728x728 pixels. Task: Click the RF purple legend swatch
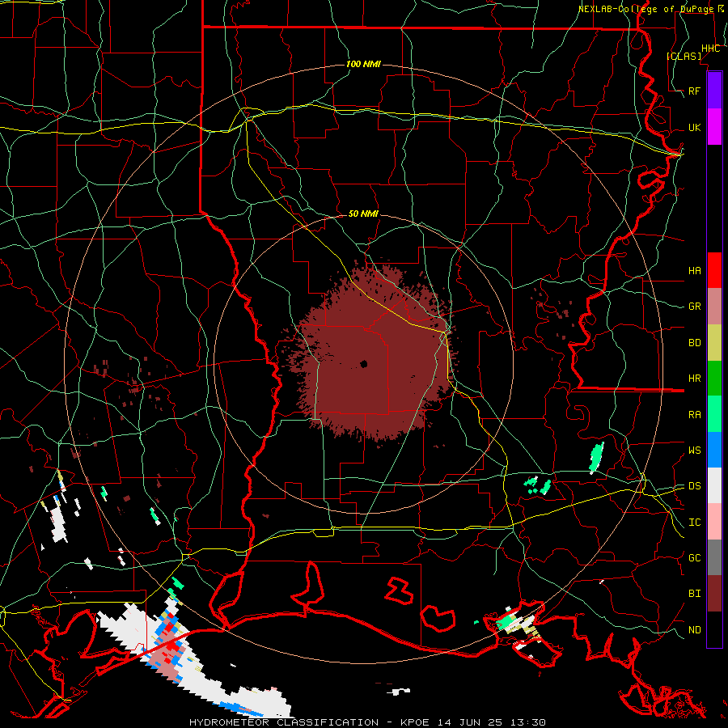(x=714, y=91)
